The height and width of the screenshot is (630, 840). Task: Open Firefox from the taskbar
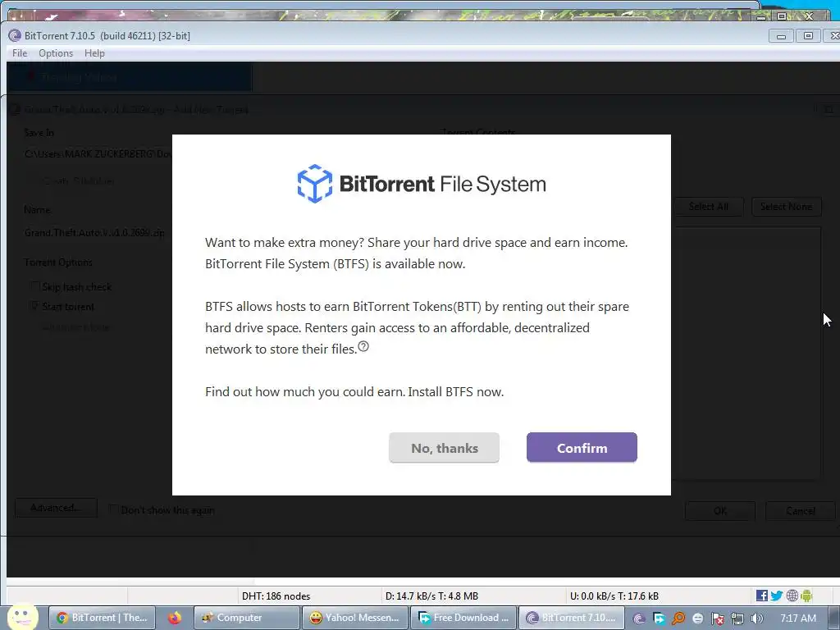(174, 618)
